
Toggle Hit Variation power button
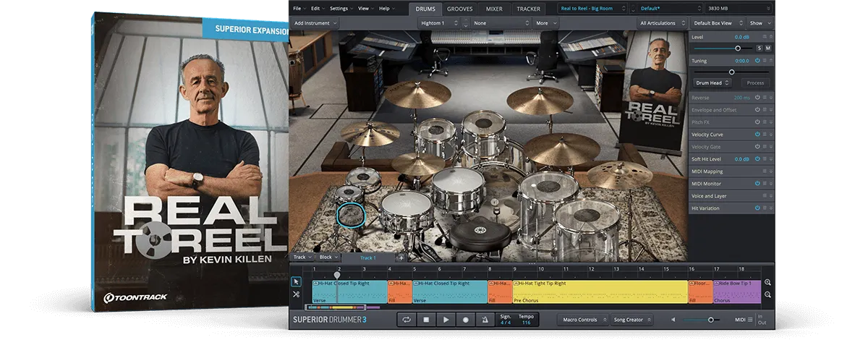[758, 208]
